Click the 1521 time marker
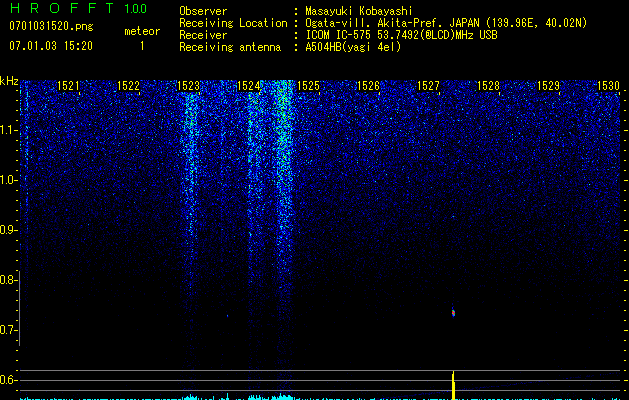The image size is (629, 400). tap(68, 86)
